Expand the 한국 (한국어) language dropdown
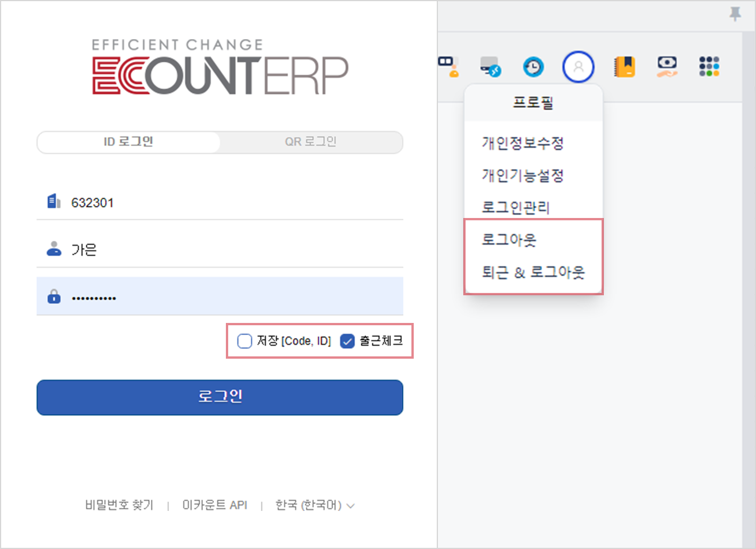Screen dimensions: 756x549 (315, 505)
